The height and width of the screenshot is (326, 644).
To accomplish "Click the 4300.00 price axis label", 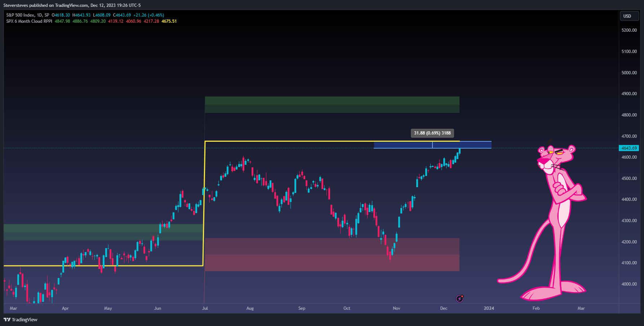I will [x=629, y=221].
